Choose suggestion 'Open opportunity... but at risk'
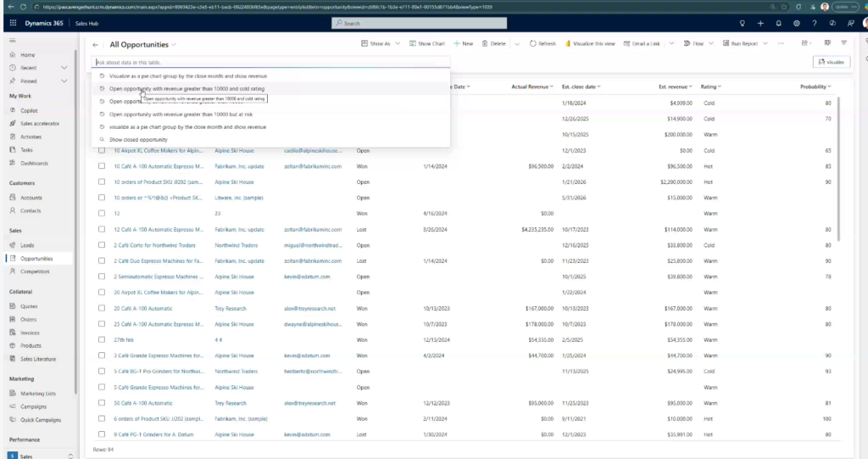 click(x=270, y=115)
